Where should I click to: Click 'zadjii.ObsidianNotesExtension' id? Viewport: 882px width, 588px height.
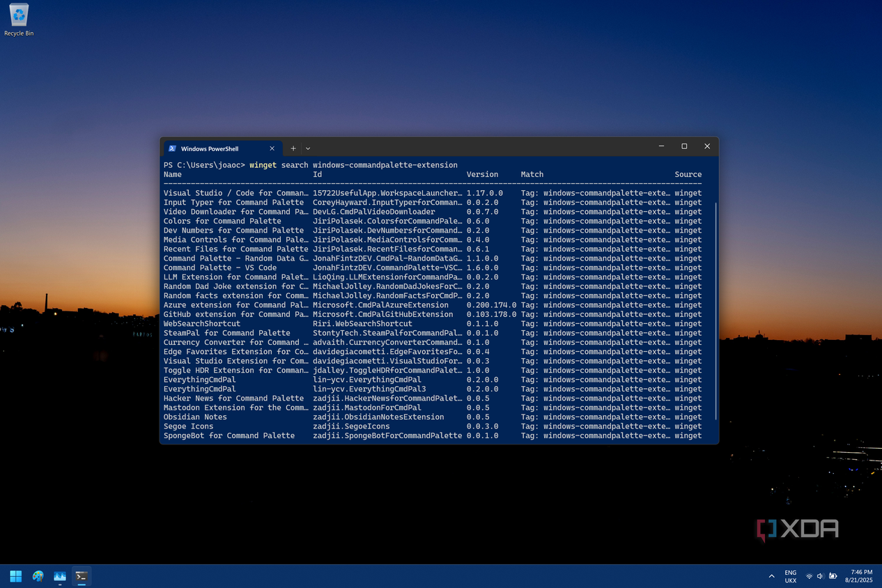pos(378,417)
